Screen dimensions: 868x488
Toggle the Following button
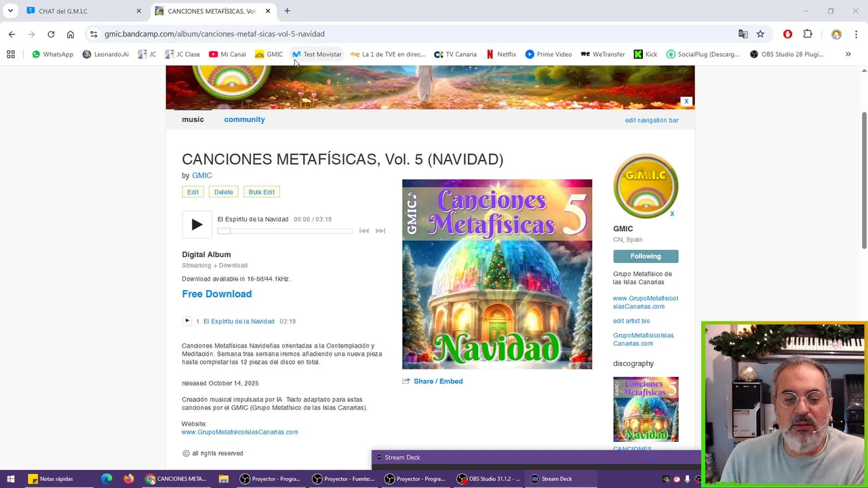pos(646,256)
